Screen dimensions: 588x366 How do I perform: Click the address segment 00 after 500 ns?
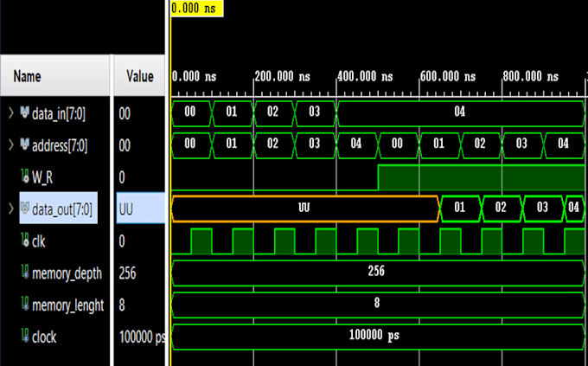tap(398, 144)
